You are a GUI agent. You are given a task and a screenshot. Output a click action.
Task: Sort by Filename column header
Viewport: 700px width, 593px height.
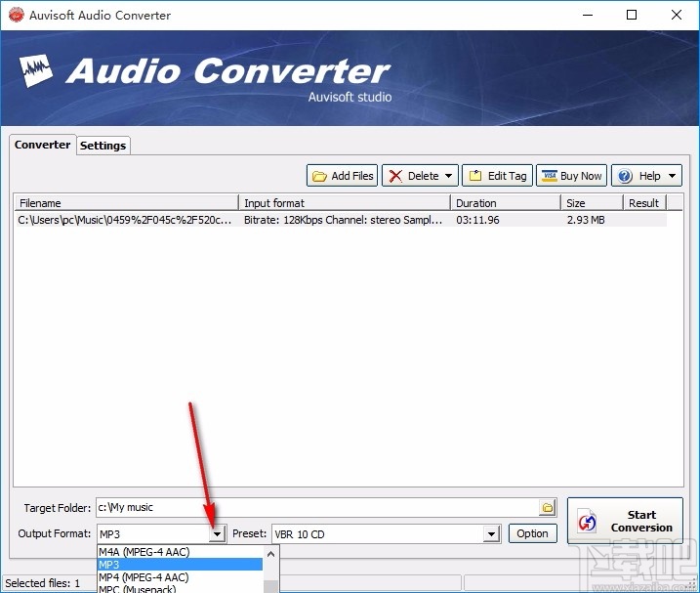coord(126,203)
